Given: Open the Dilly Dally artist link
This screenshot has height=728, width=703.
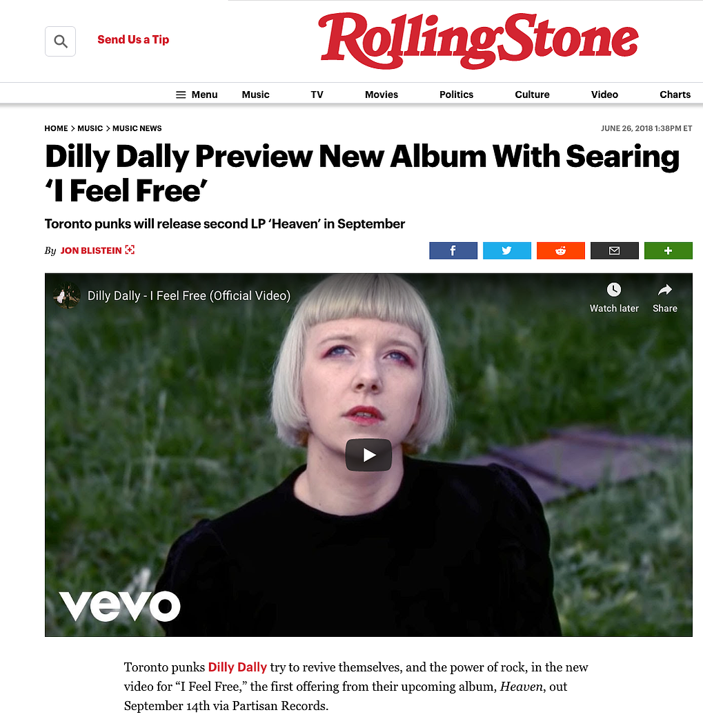Looking at the screenshot, I should 237,667.
